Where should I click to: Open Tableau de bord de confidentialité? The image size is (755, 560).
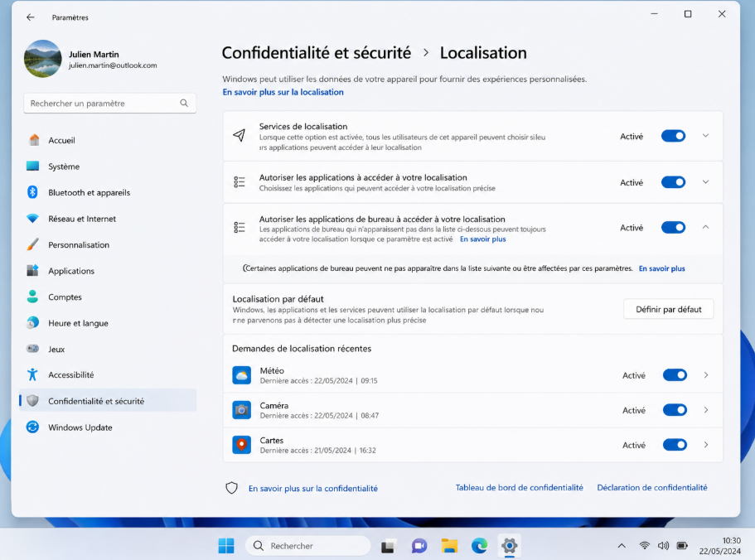519,487
